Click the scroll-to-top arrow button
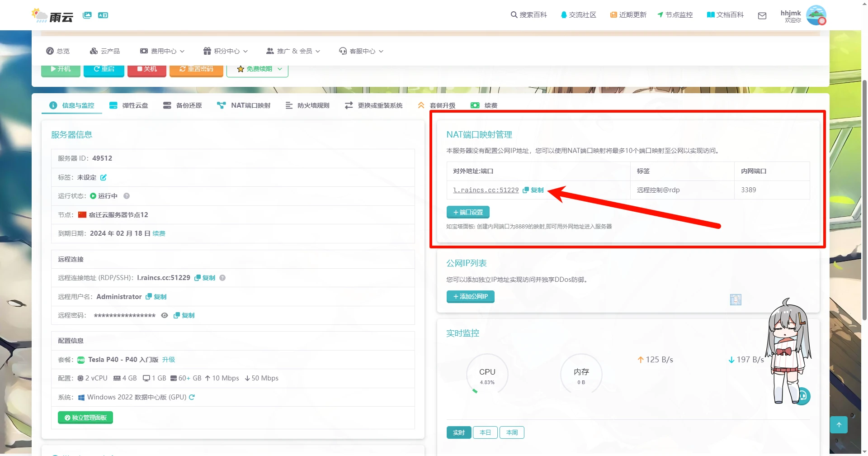The image size is (868, 456). click(839, 425)
